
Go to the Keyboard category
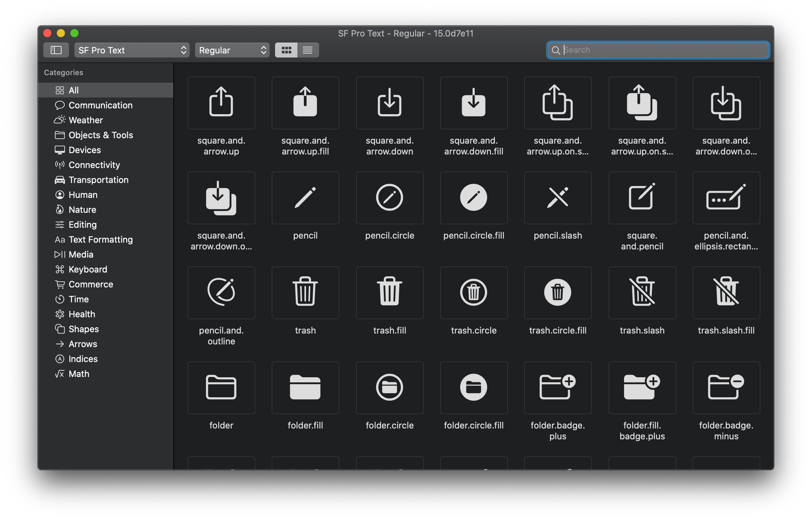(106, 269)
